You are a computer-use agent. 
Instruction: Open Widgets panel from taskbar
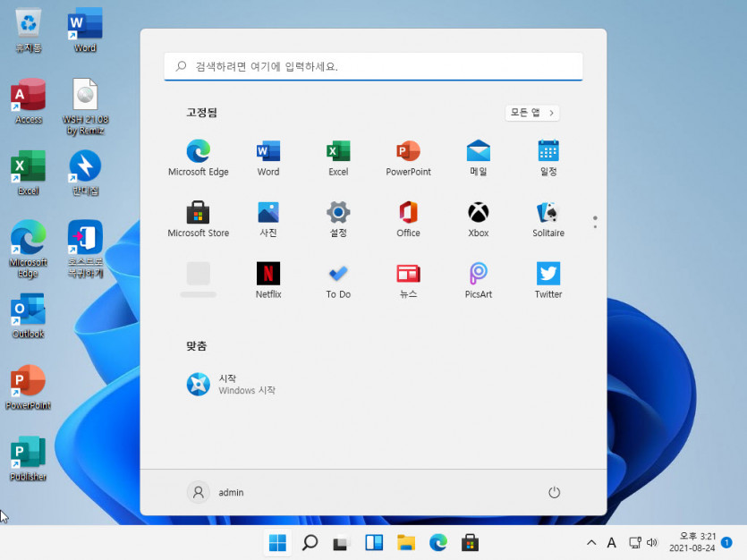pyautogui.click(x=374, y=542)
